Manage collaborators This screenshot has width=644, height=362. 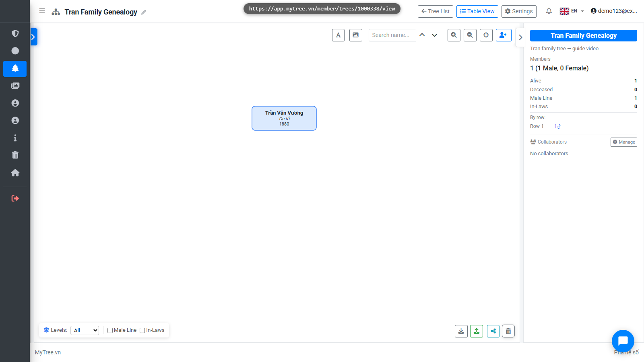624,142
